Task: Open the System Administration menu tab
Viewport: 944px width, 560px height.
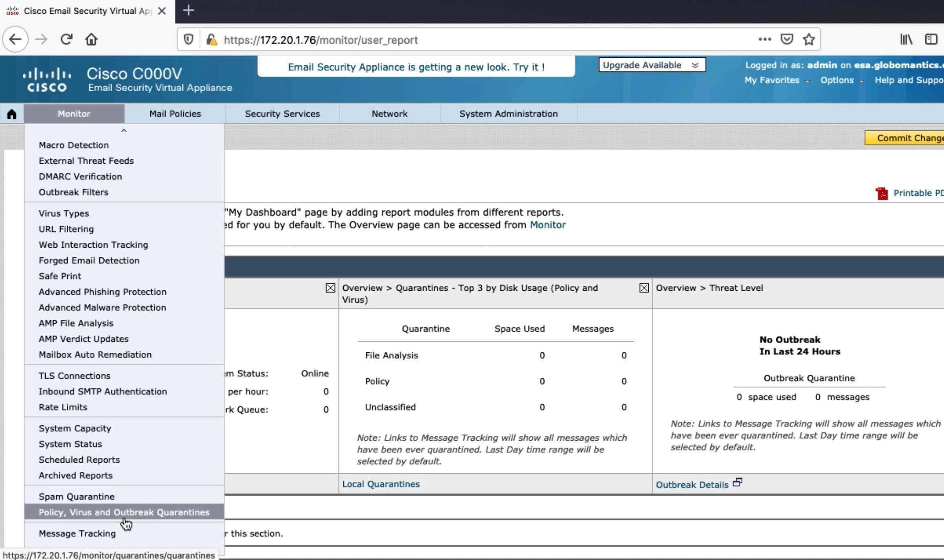Action: [x=509, y=114]
